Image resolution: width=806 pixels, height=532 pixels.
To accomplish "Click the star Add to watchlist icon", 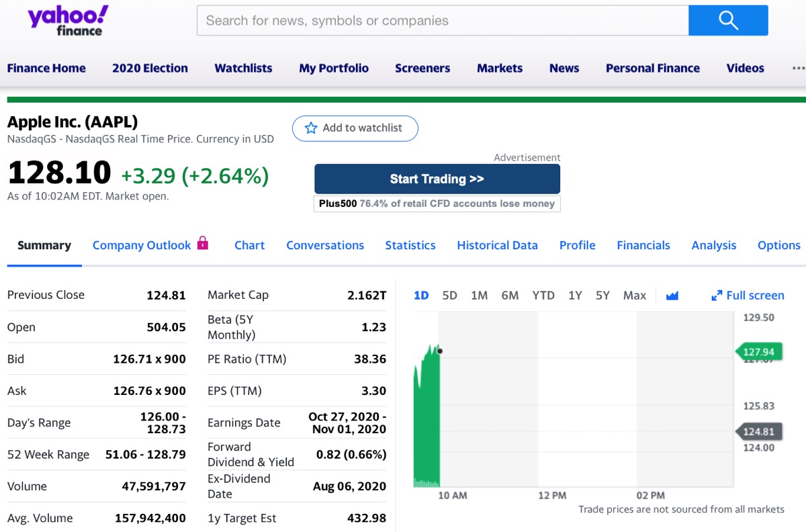I will point(311,128).
